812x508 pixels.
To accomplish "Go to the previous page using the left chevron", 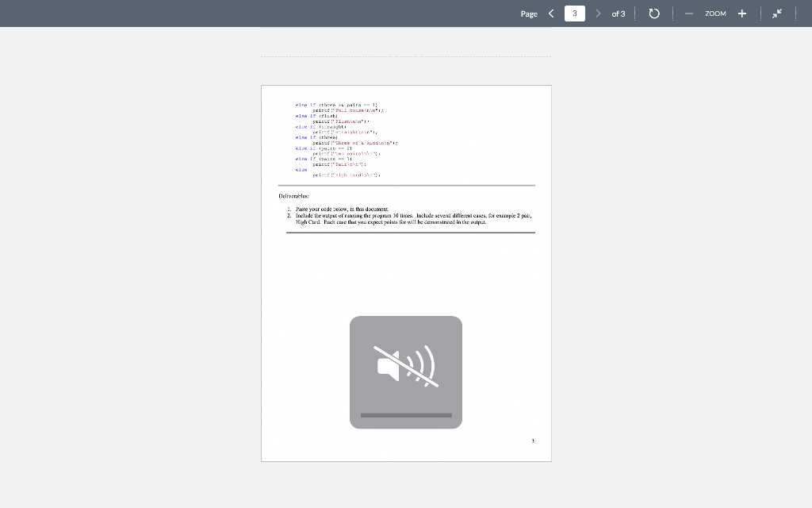I will pyautogui.click(x=552, y=13).
